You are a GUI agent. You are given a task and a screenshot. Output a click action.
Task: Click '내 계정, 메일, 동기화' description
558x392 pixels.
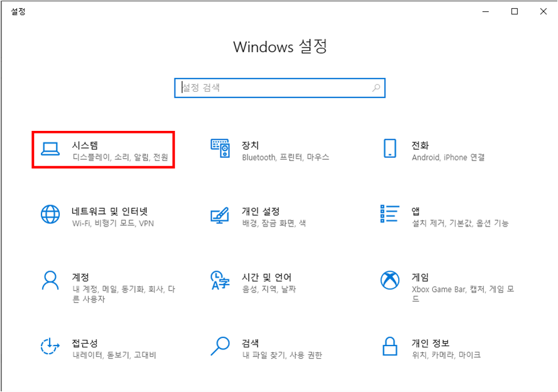point(124,294)
